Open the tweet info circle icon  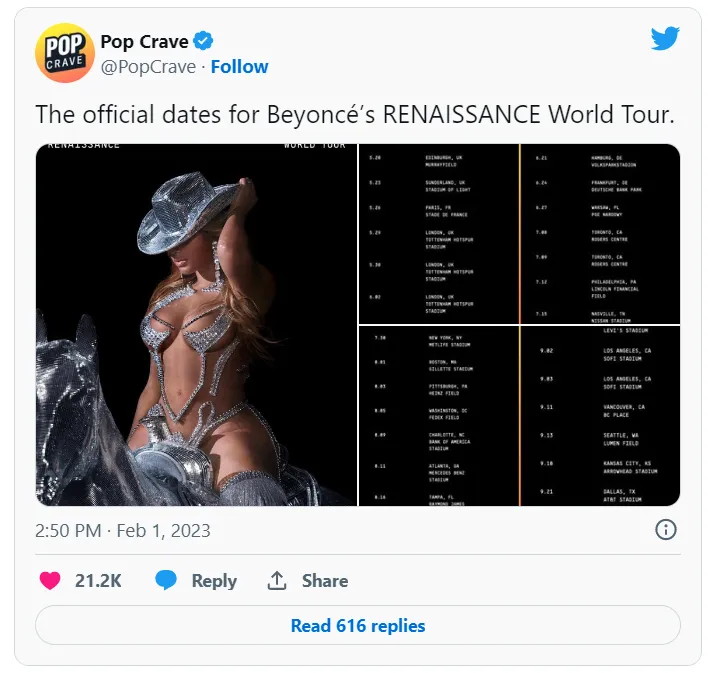pos(666,530)
